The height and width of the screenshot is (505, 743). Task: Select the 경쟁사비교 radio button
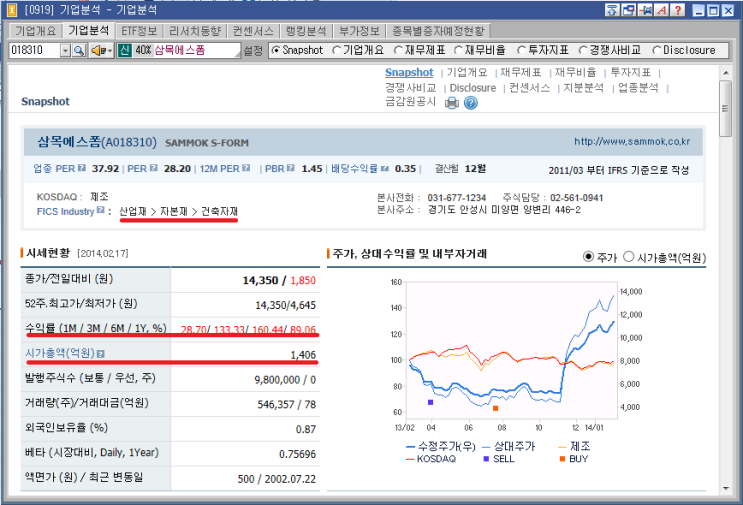(x=583, y=50)
